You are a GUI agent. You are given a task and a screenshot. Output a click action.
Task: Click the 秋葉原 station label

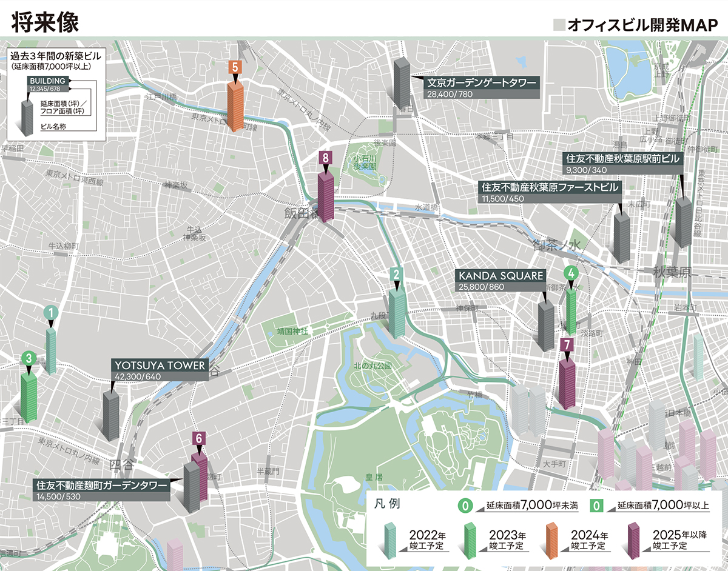[673, 272]
